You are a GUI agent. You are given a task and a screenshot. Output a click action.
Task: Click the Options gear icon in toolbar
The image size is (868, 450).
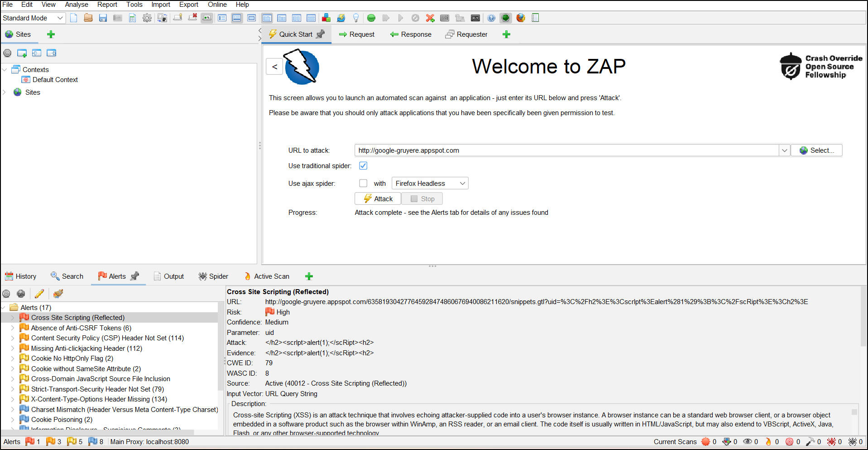(x=147, y=18)
